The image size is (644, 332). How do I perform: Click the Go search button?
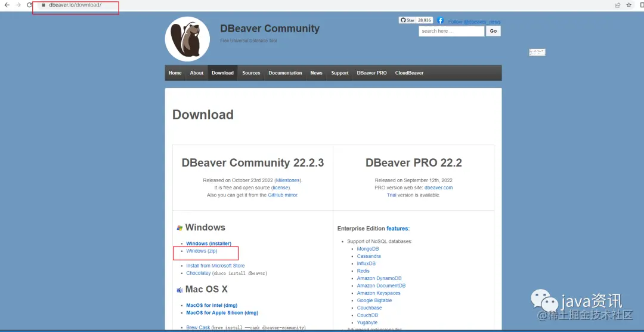493,31
